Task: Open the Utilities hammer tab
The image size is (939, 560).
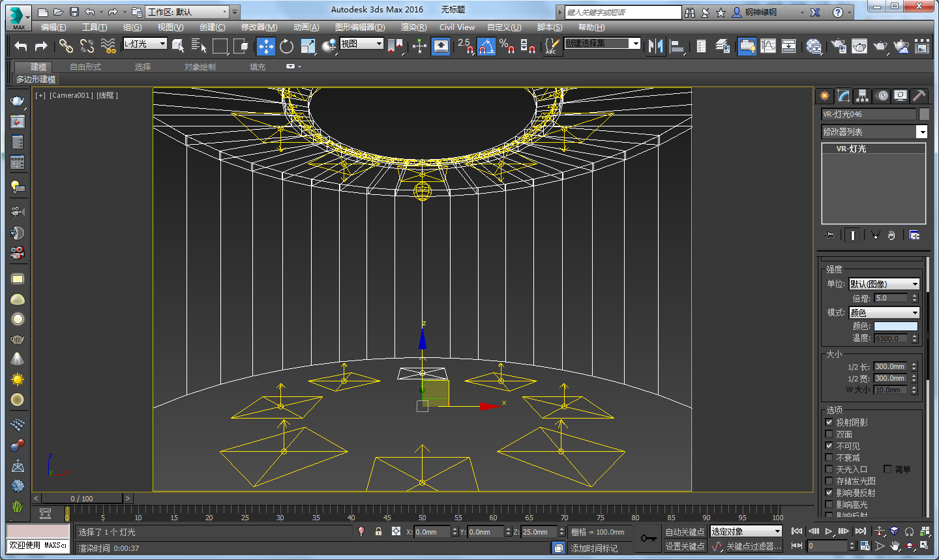Action: pos(919,96)
